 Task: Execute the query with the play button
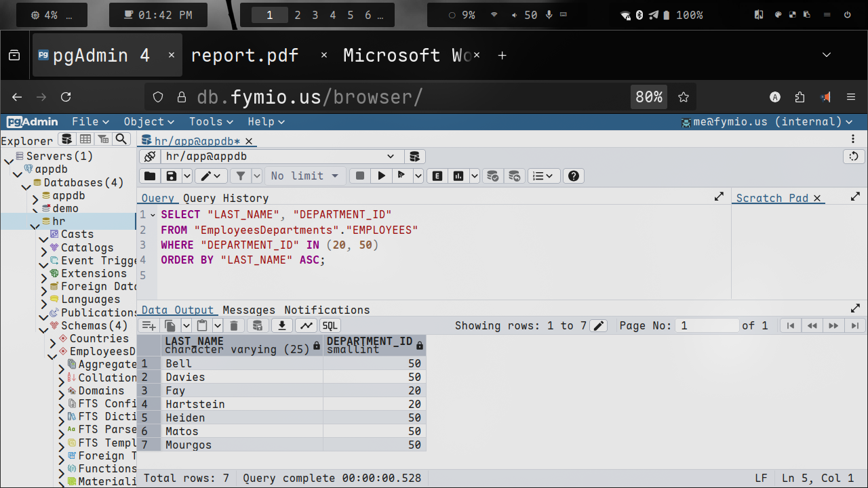(x=382, y=176)
